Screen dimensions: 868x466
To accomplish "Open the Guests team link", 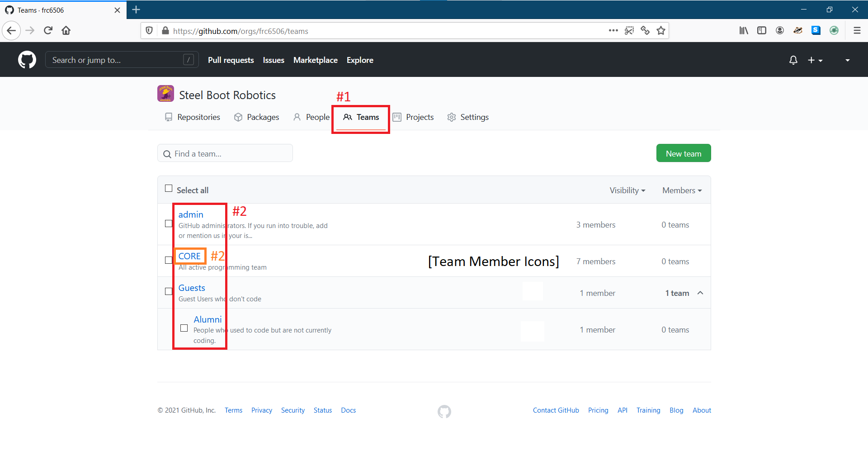I will click(192, 288).
